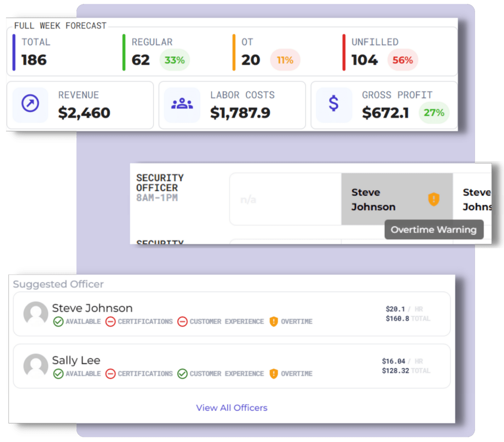
Task: Dismiss the Overtime Warning tooltip
Action: [x=434, y=230]
